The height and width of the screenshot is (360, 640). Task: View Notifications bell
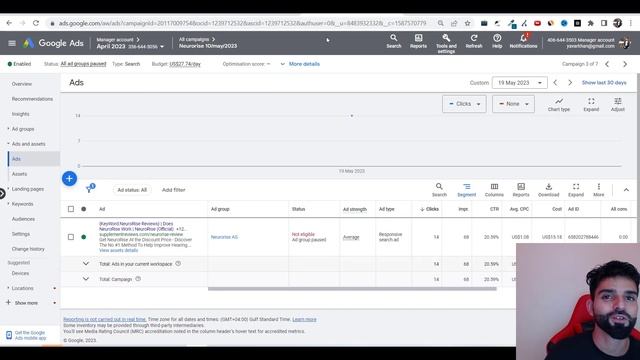tap(523, 41)
